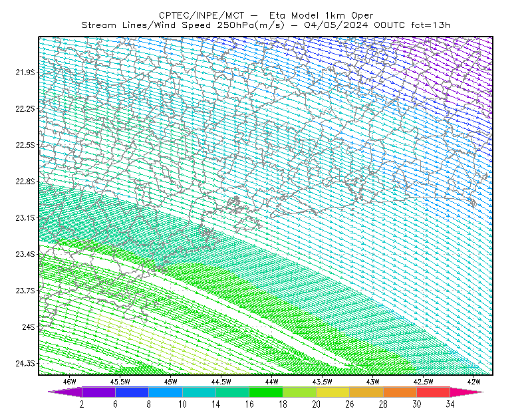Click the light blue 8–10 color swatch
532x411 pixels.
coord(166,392)
